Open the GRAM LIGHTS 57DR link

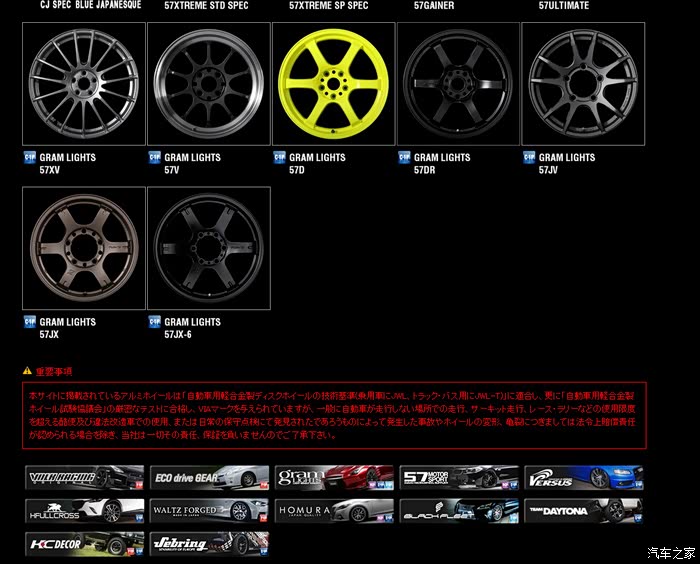click(442, 163)
